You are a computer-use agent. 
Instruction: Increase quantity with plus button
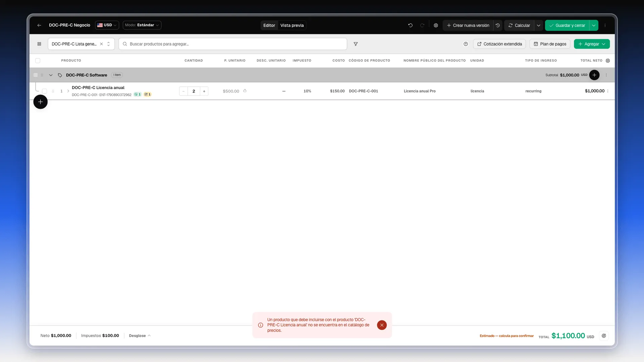point(204,91)
